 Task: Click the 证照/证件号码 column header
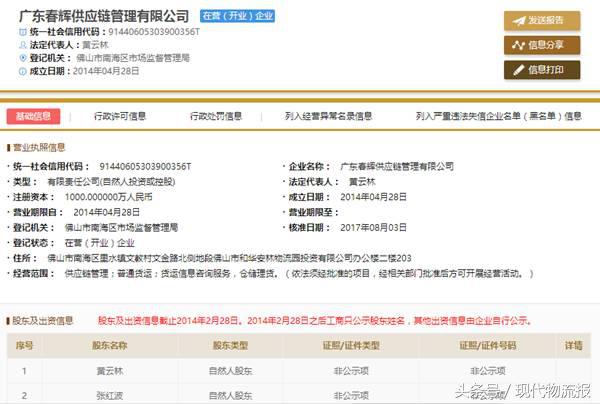488,346
